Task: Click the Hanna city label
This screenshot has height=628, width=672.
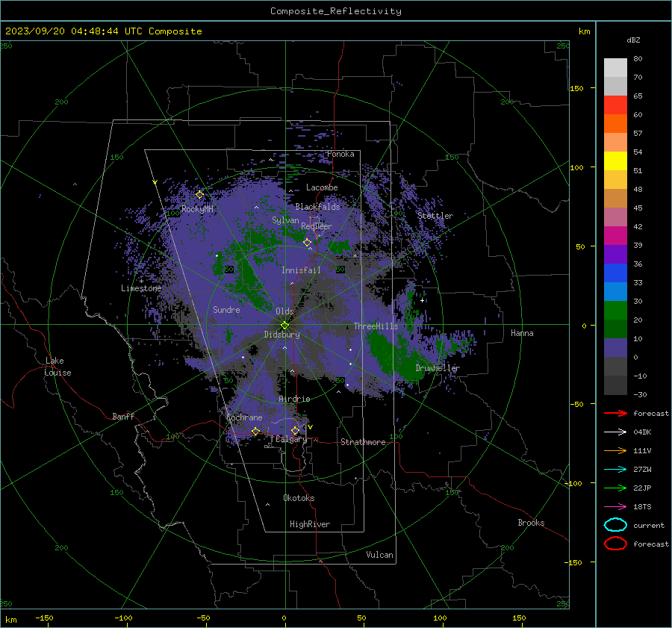Action: tap(522, 333)
